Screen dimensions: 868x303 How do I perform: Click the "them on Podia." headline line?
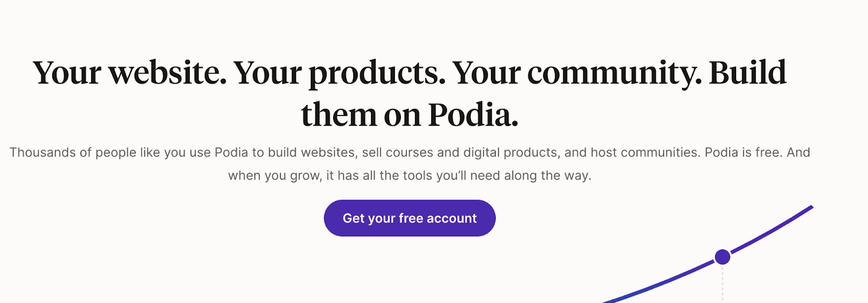point(410,115)
